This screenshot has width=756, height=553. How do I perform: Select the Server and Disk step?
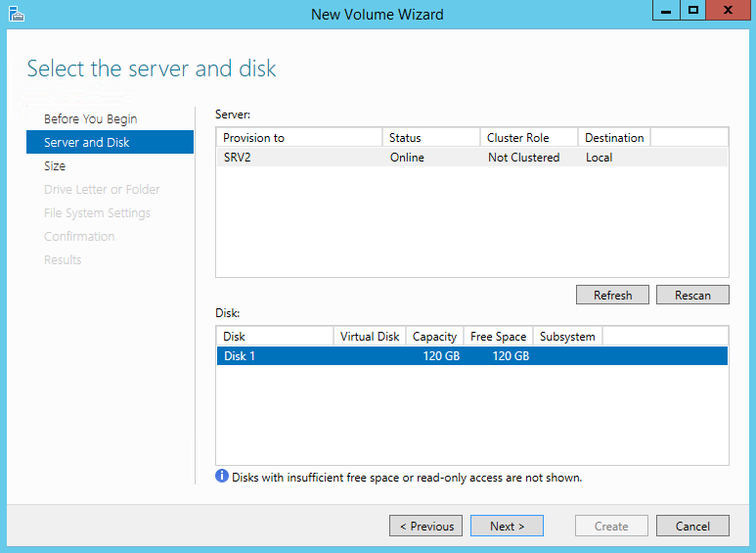[x=87, y=142]
